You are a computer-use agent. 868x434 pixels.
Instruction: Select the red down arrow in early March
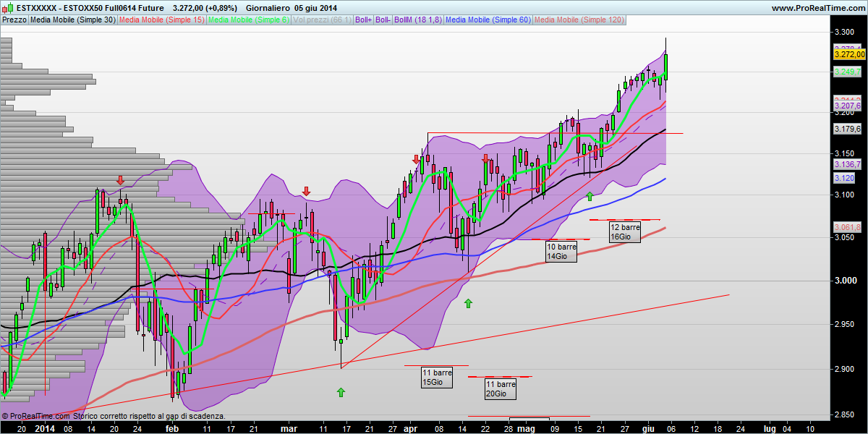coord(306,191)
